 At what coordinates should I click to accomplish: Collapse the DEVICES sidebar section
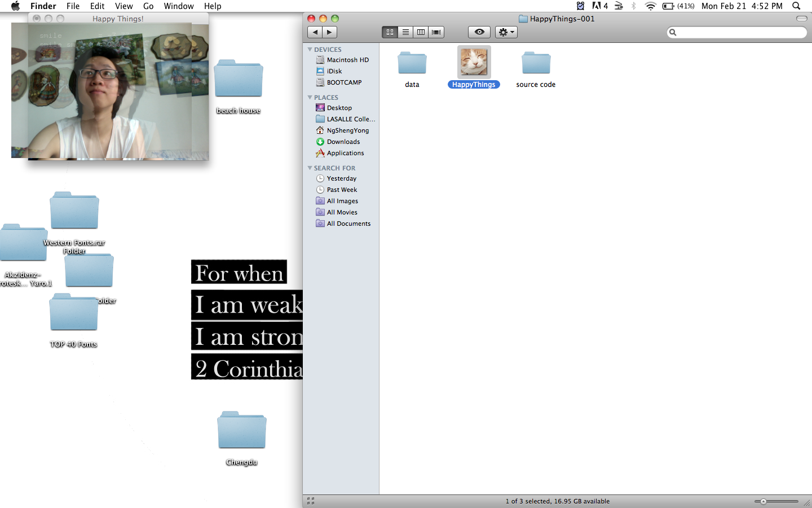[310, 50]
